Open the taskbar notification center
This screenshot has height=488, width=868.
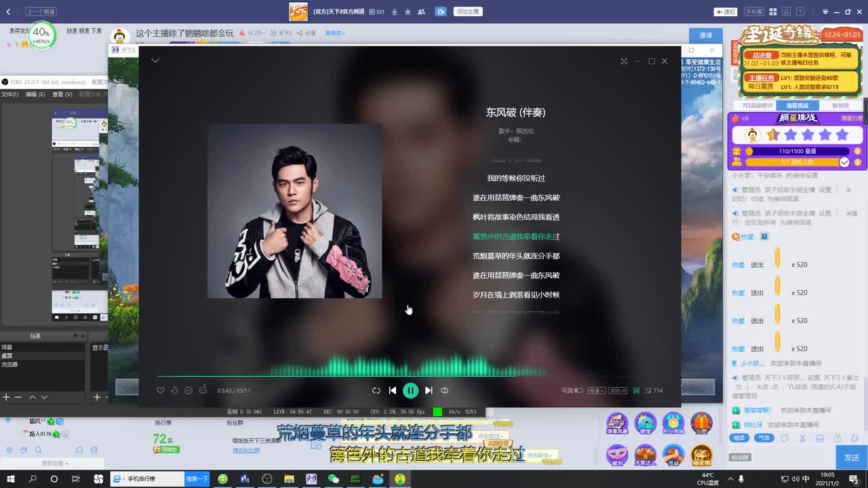[854, 479]
